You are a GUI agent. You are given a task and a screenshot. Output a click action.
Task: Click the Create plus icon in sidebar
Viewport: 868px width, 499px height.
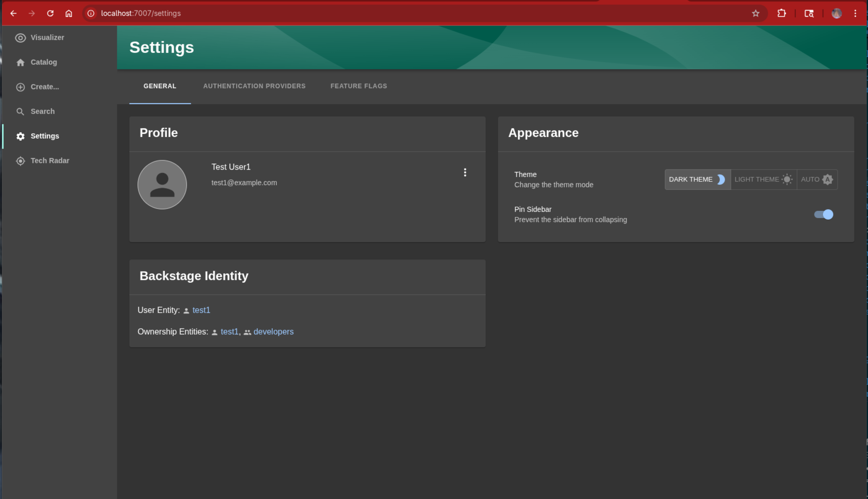pos(20,87)
